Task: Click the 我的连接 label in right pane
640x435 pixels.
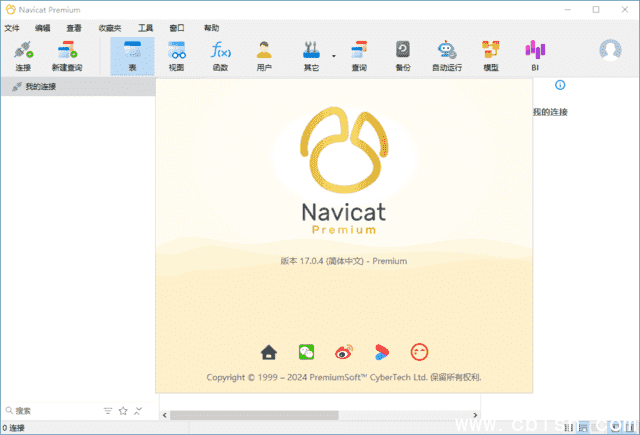Action: pyautogui.click(x=550, y=112)
